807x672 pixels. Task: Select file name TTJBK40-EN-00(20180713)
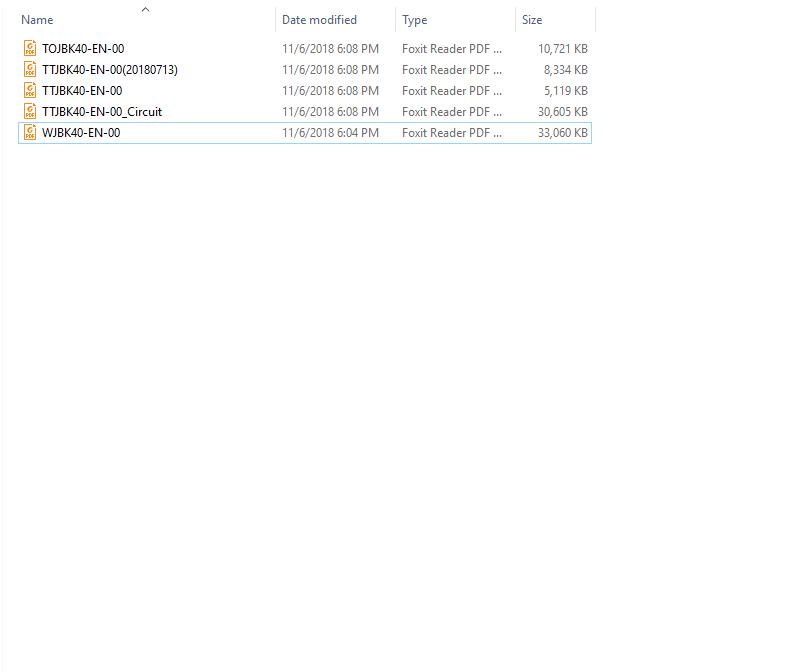pyautogui.click(x=110, y=69)
